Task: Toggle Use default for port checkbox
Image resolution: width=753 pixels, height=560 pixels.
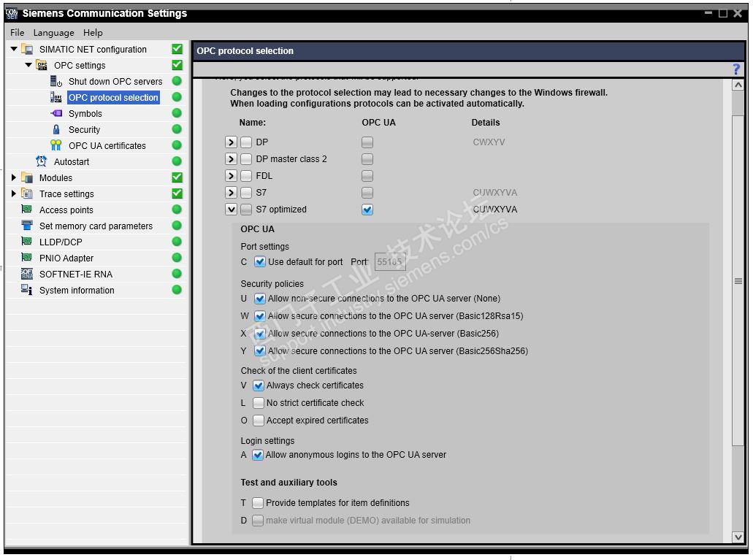Action: pyautogui.click(x=260, y=262)
